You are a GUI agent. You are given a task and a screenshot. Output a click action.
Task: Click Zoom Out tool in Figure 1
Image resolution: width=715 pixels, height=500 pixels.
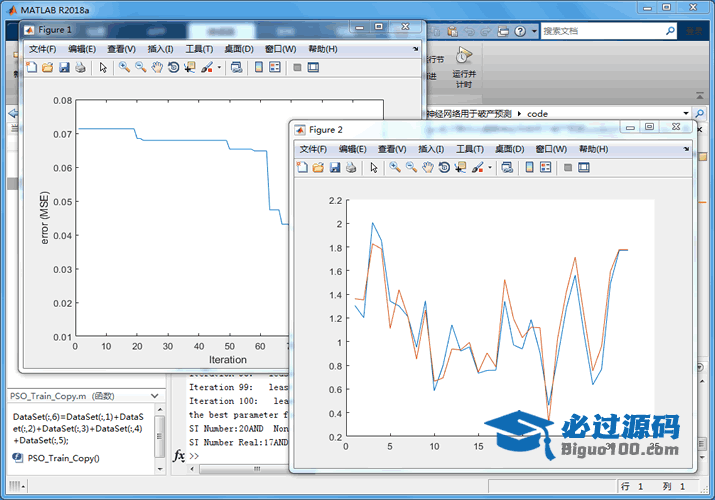click(140, 68)
